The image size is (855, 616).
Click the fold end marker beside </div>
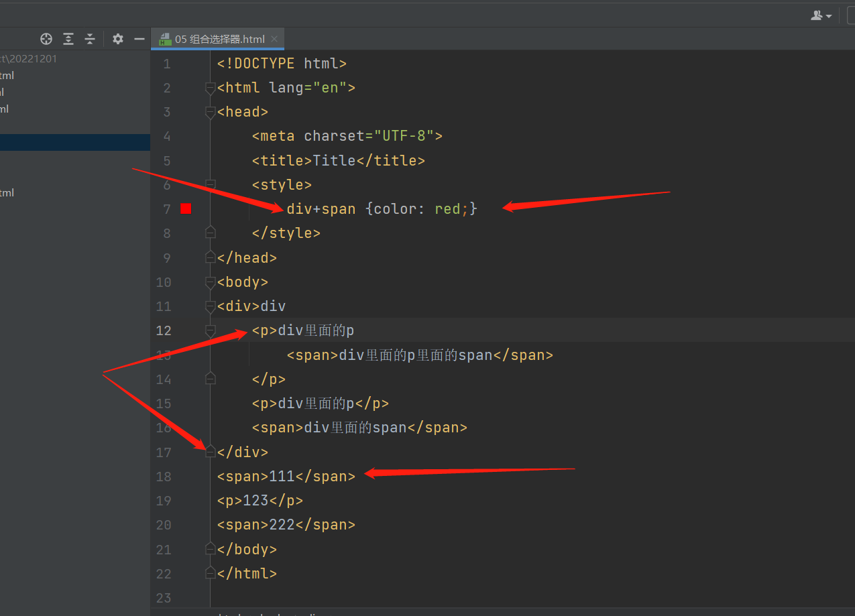(x=211, y=452)
